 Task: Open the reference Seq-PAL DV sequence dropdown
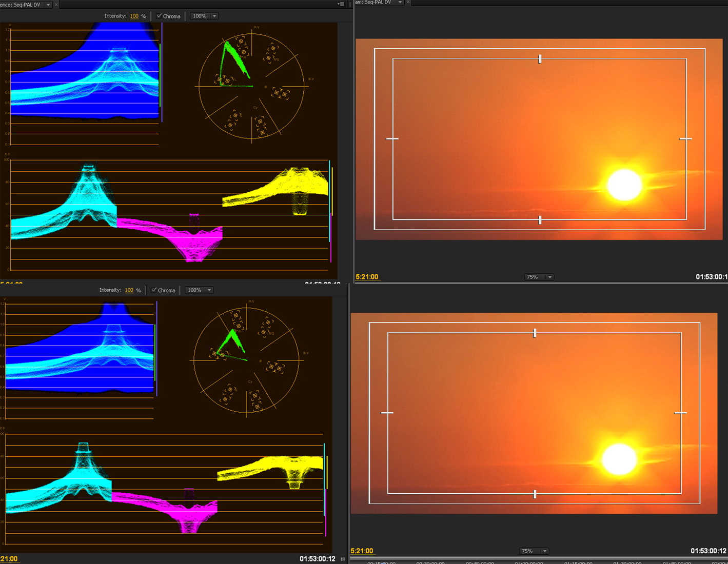point(48,4)
